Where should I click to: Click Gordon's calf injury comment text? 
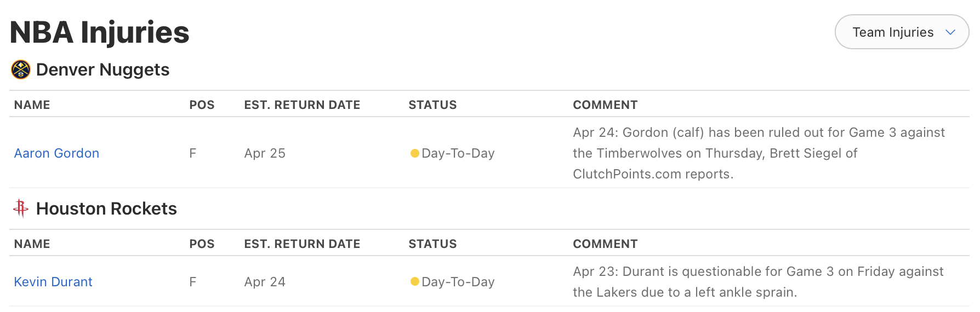(x=759, y=153)
